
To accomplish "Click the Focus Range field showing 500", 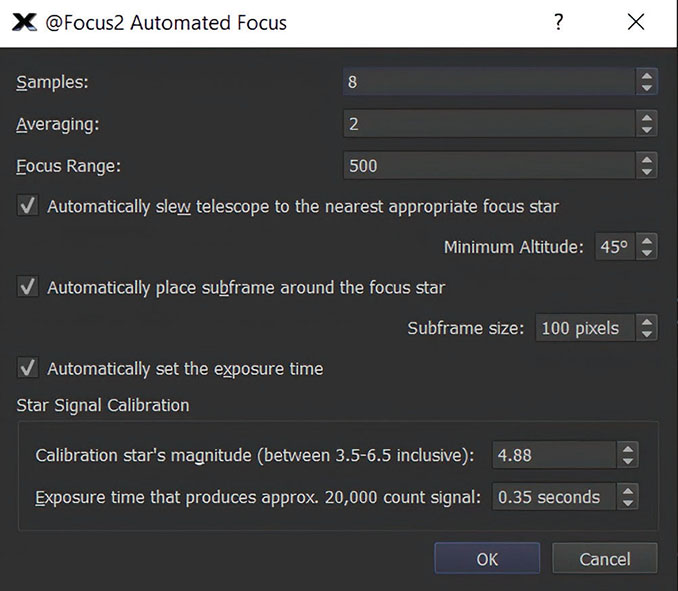I will 489,166.
